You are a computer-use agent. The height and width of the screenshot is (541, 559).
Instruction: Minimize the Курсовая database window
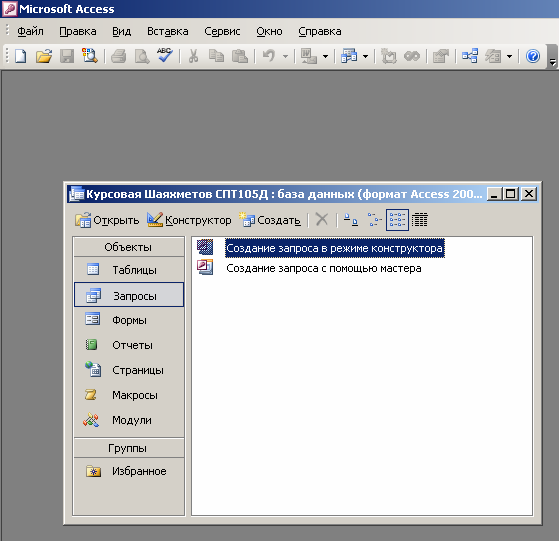tap(494, 194)
